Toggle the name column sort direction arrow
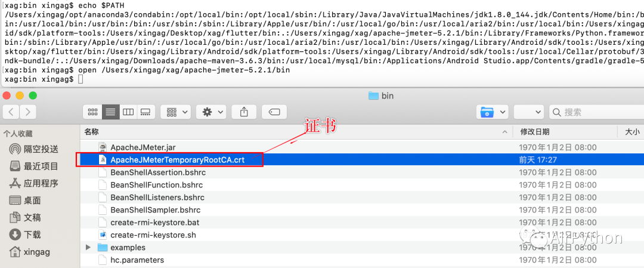Screen dimensions: 644x268 coord(504,132)
